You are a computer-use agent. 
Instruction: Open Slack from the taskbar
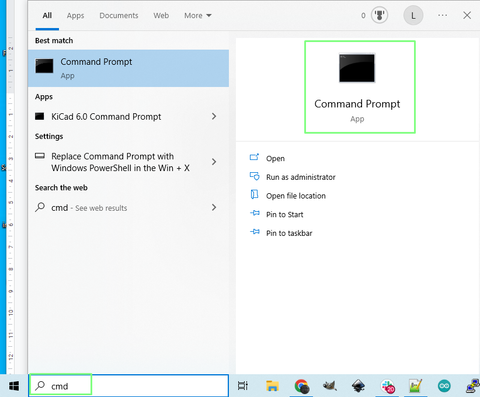pyautogui.click(x=388, y=386)
